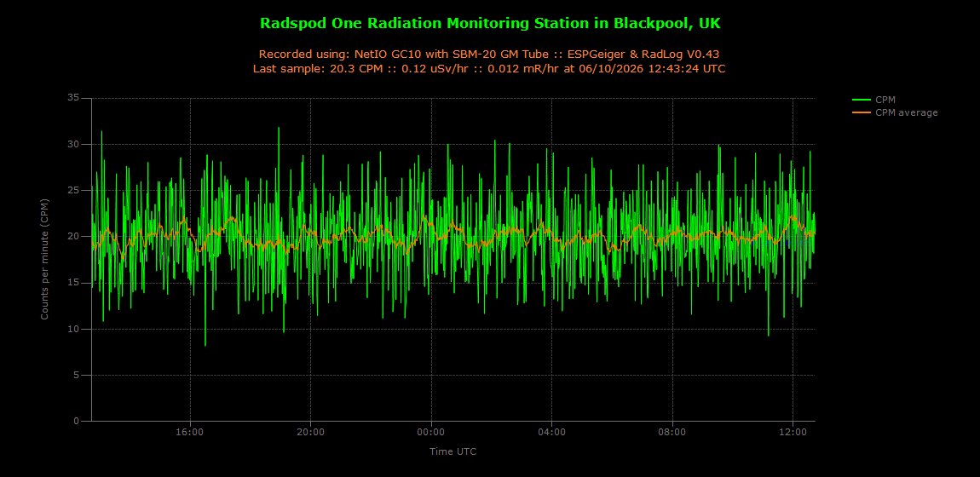
Task: Click the orange CPM average legend swatch
Action: pos(862,112)
